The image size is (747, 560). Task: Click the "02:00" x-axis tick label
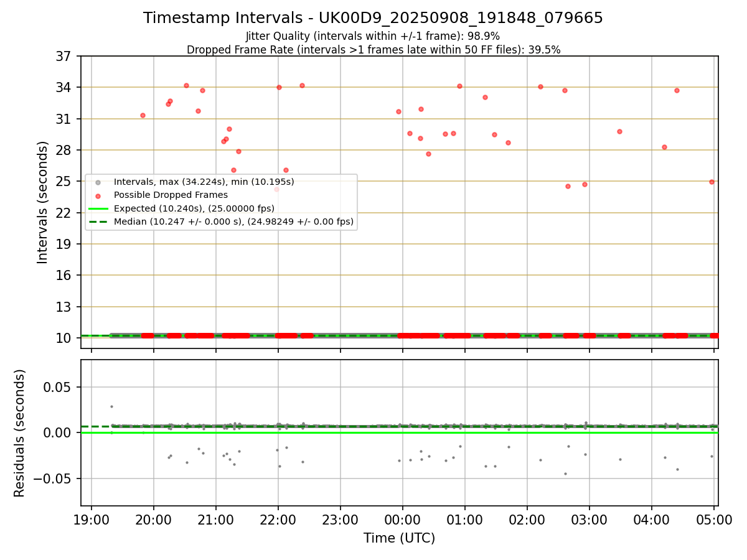[x=527, y=519]
